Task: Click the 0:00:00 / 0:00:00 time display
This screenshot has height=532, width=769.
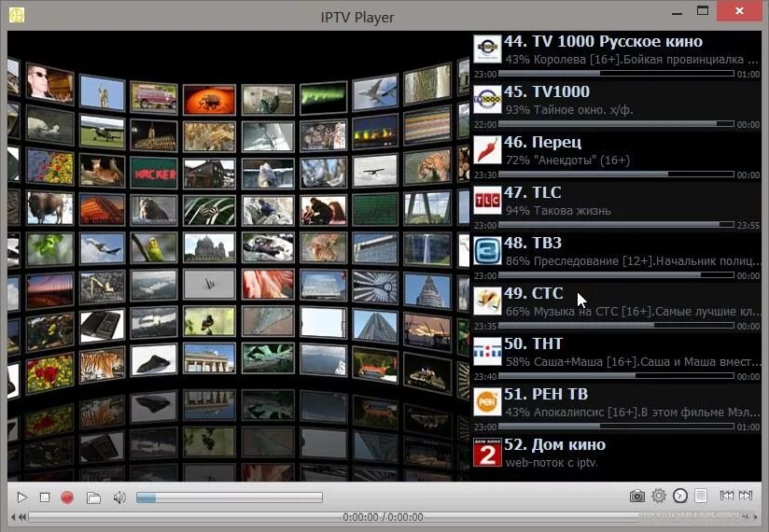Action: coord(383,517)
